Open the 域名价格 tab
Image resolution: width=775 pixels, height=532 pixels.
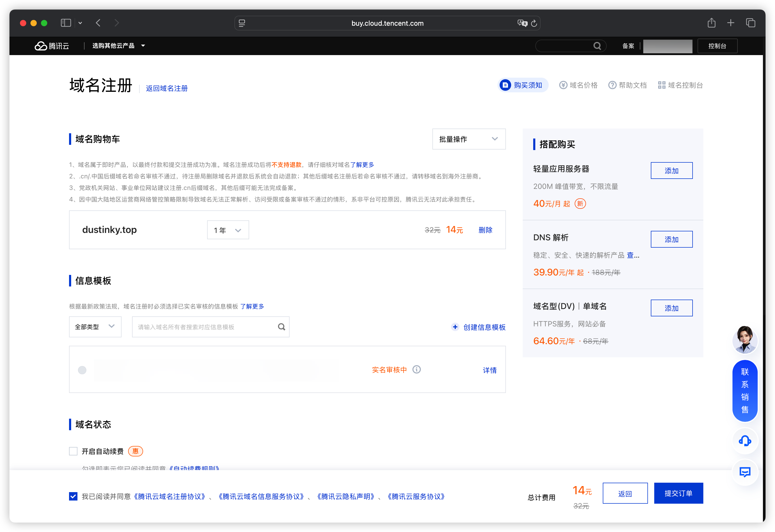click(578, 85)
